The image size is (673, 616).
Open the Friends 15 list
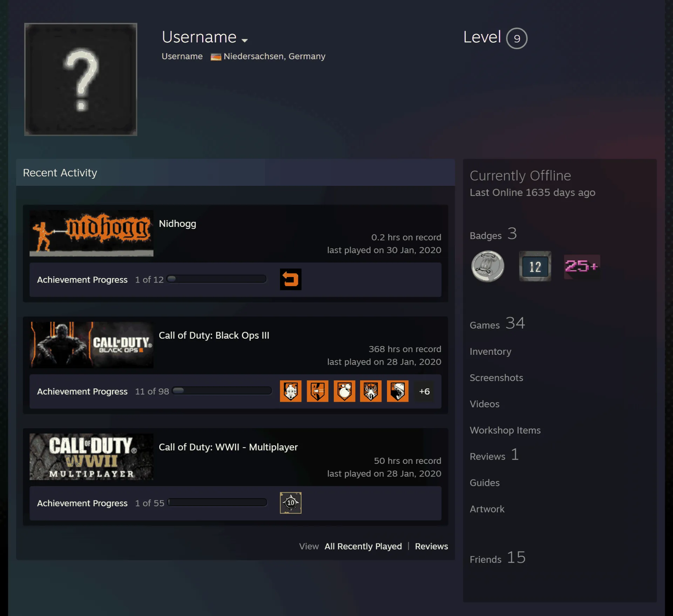click(x=498, y=557)
